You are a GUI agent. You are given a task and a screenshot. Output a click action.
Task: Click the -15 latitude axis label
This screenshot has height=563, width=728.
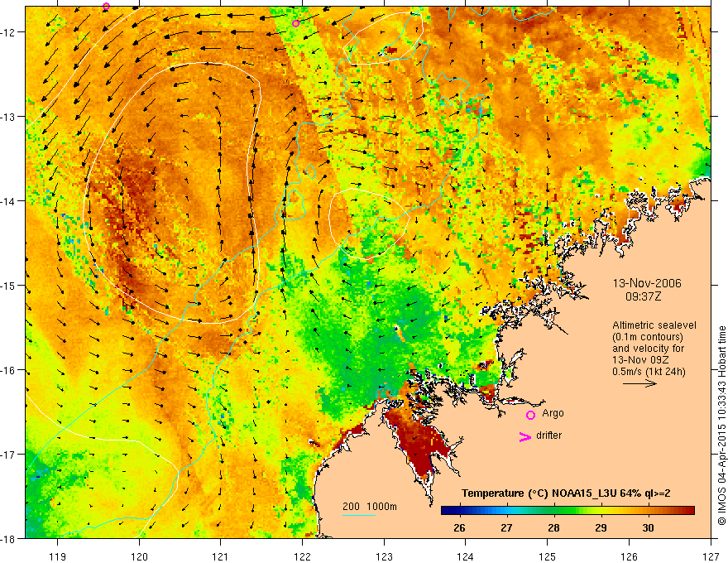(x=9, y=285)
